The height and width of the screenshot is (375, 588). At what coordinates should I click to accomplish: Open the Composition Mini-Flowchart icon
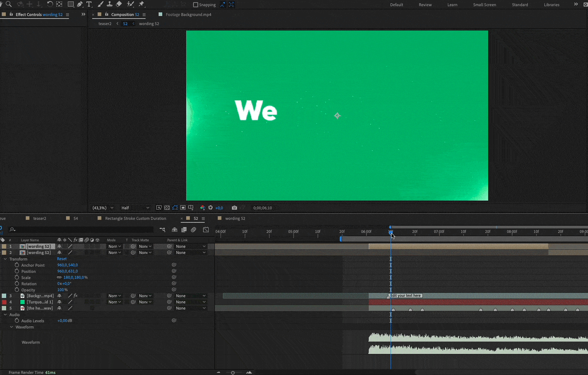click(x=162, y=230)
